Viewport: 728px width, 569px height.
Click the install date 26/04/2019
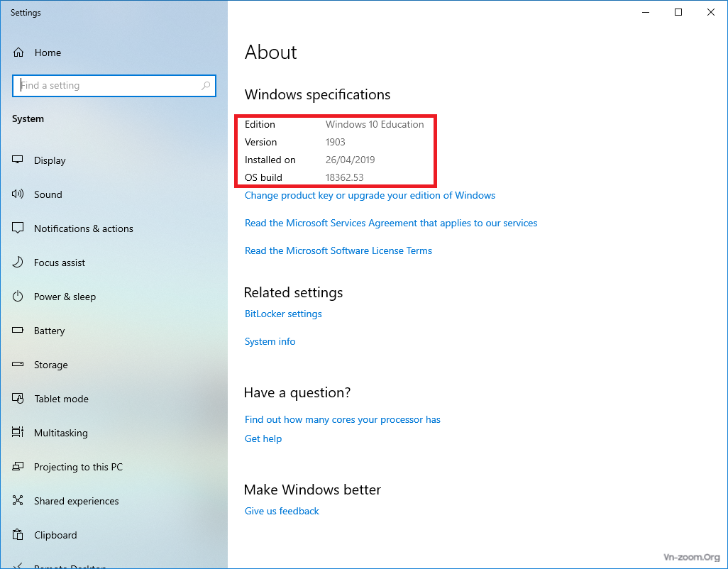pos(350,160)
